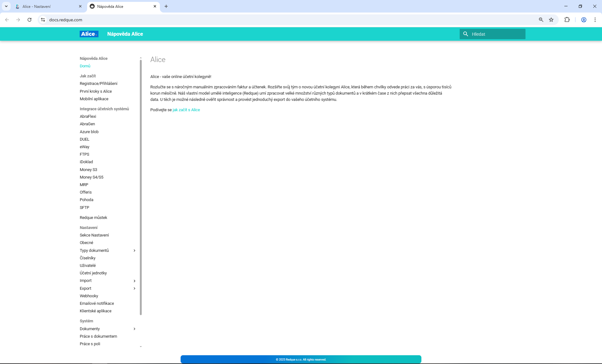Open Chrome three-dot menu
Screen dimensions: 602x364
595,20
